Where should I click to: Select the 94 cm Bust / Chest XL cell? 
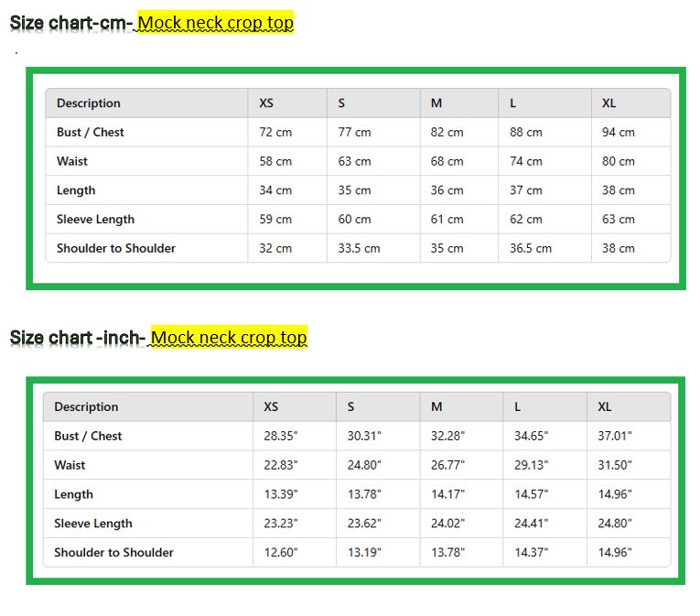pyautogui.click(x=618, y=132)
